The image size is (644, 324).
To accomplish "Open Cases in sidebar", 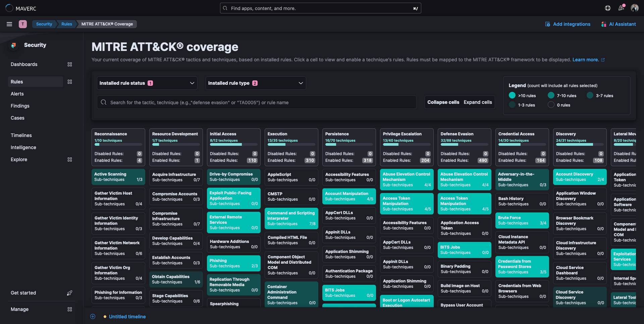I will coord(17,118).
